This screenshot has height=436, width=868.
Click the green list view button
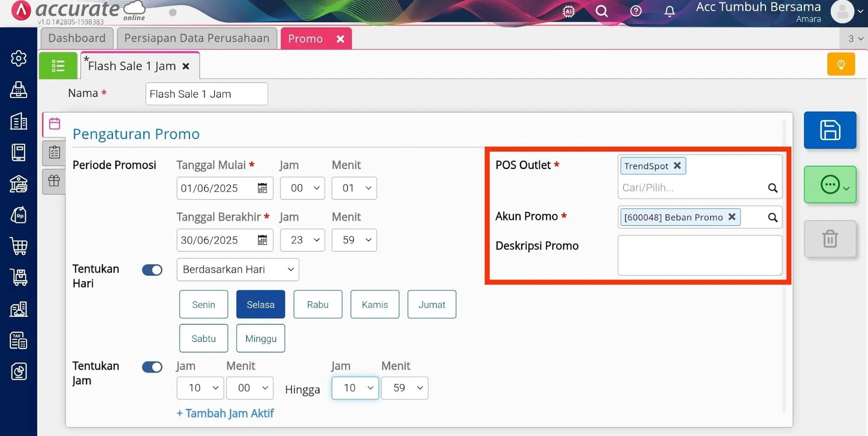(58, 66)
